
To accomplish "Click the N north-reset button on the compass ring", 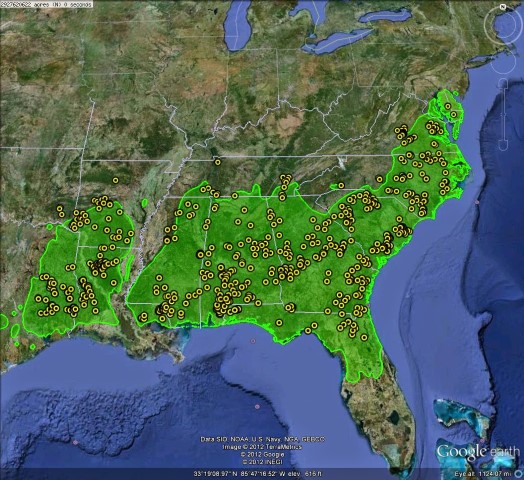I will pyautogui.click(x=502, y=7).
